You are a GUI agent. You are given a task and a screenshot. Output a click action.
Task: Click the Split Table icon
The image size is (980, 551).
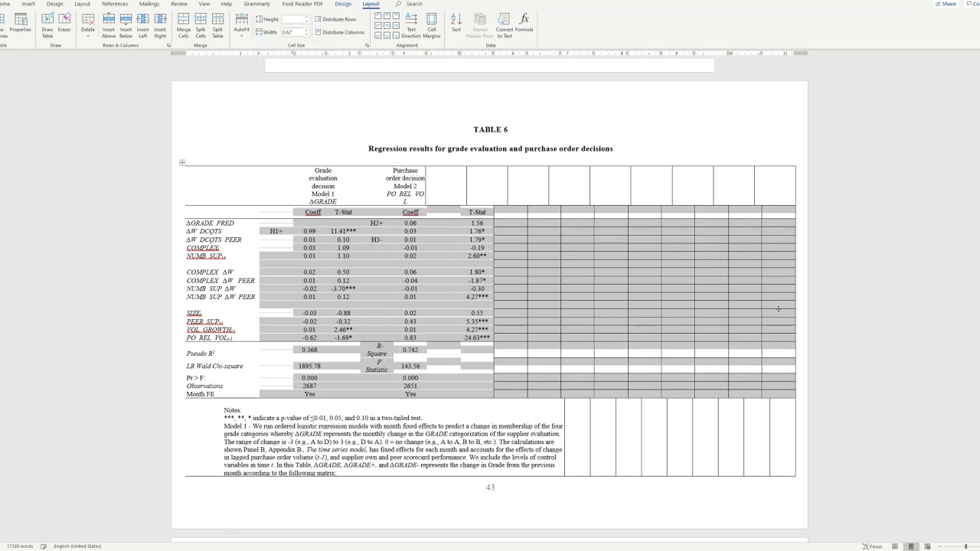click(x=217, y=24)
